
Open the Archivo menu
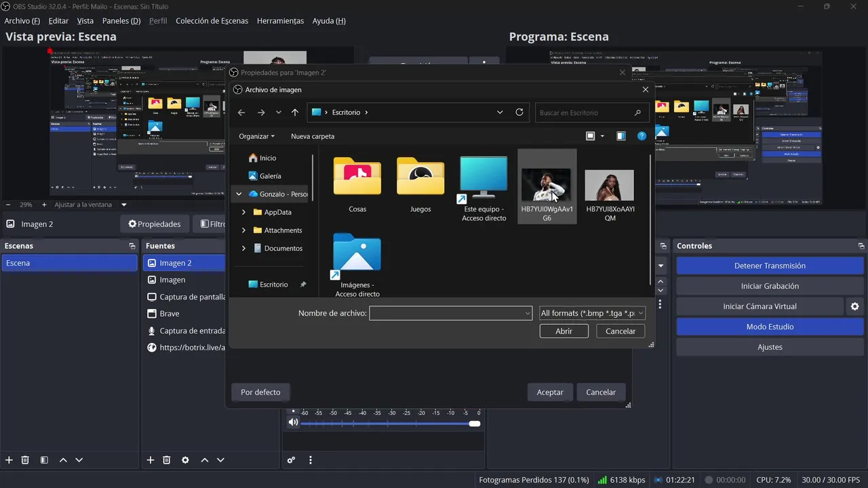click(22, 21)
